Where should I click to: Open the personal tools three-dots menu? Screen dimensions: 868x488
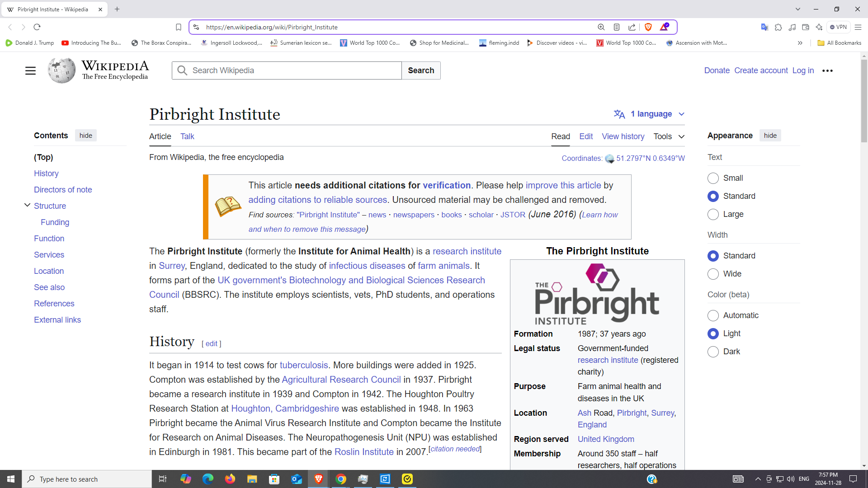(827, 70)
